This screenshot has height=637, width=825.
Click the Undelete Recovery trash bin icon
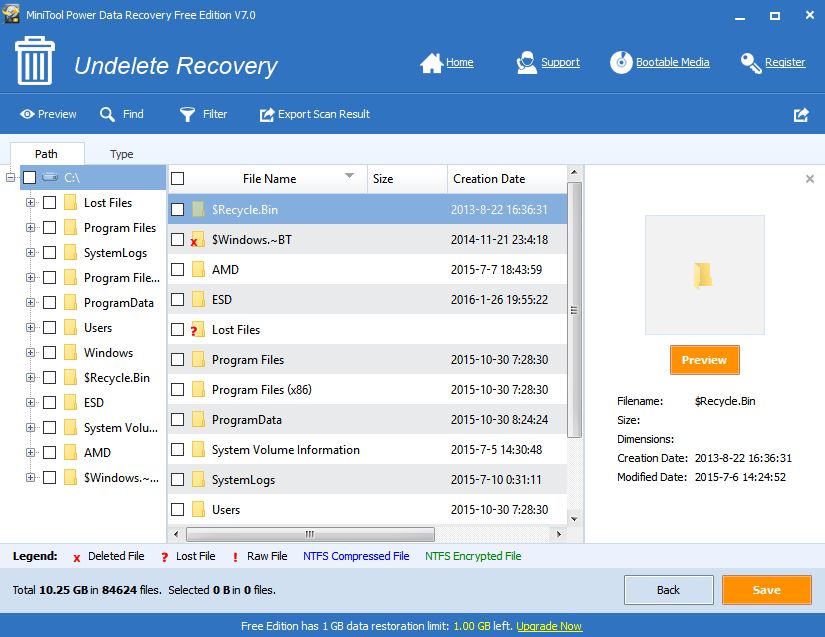35,61
